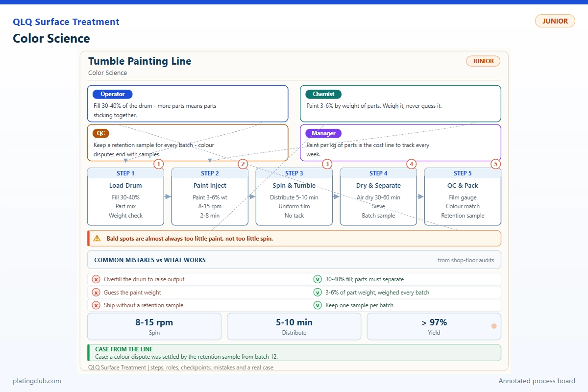Click the "Paint Inject" step title
This screenshot has width=588, height=392.
tap(210, 186)
